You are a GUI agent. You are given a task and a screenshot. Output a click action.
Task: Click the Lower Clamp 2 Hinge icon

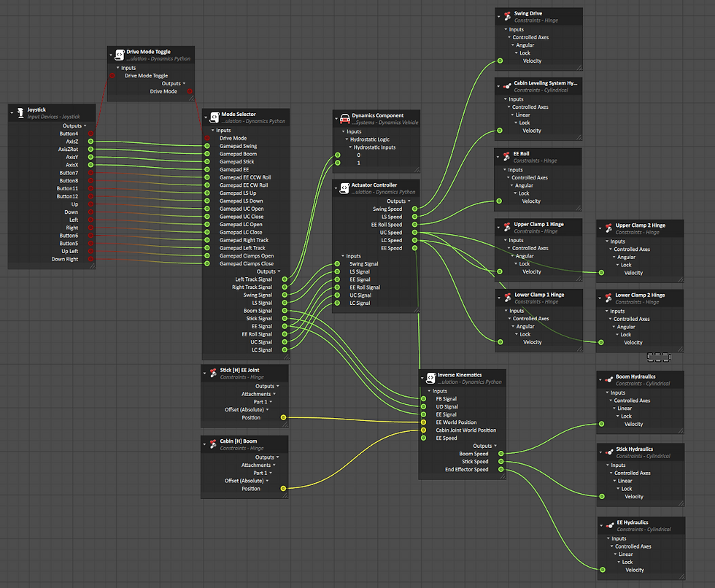coord(608,298)
